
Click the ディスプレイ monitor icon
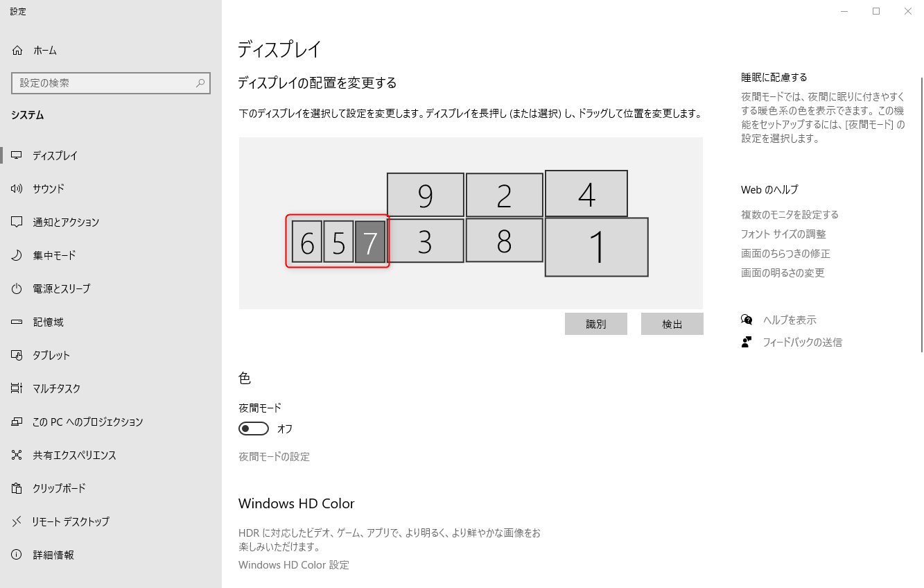tap(17, 156)
